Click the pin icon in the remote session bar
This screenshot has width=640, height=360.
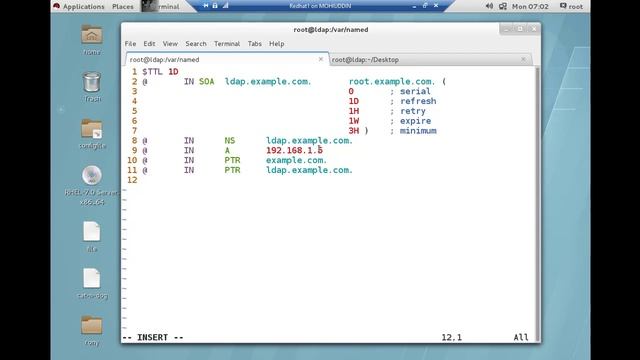pos(206,6)
